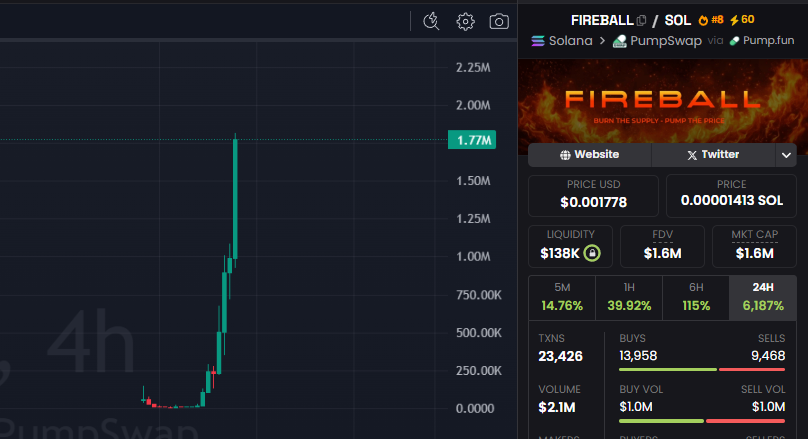Click the Solana chain link
808x439 pixels.
pyautogui.click(x=570, y=41)
